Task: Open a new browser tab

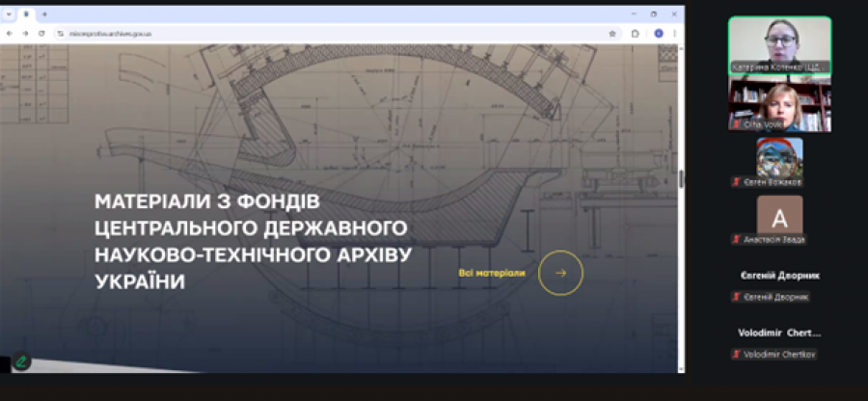Action: tap(44, 14)
